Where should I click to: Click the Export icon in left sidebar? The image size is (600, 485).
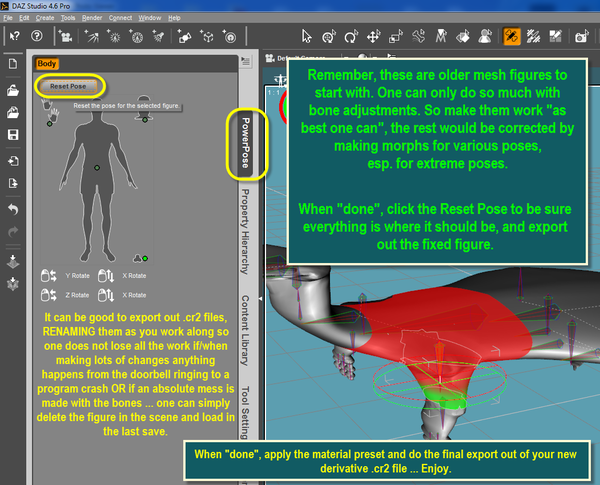(x=13, y=183)
